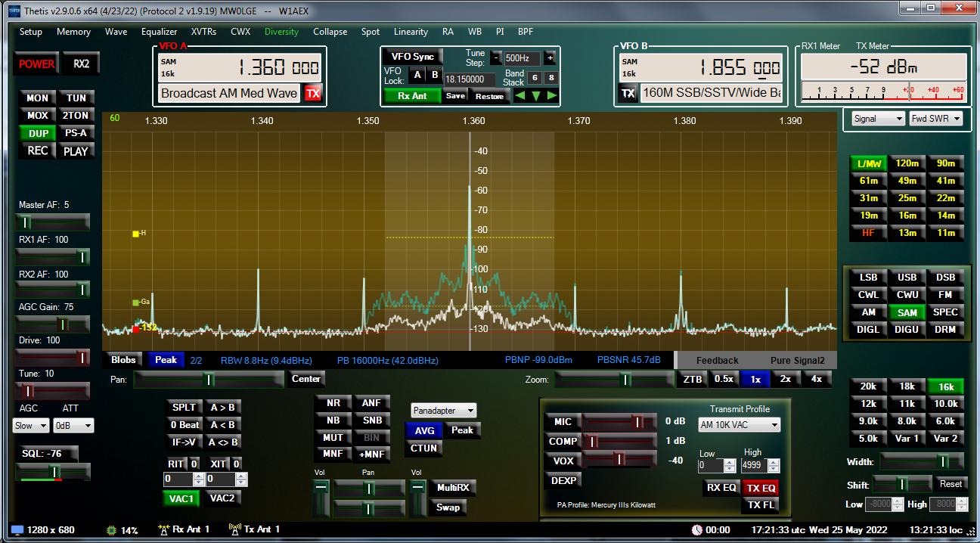Click the VFO A frequency display field
The width and height of the screenshot is (980, 543).
(240, 67)
